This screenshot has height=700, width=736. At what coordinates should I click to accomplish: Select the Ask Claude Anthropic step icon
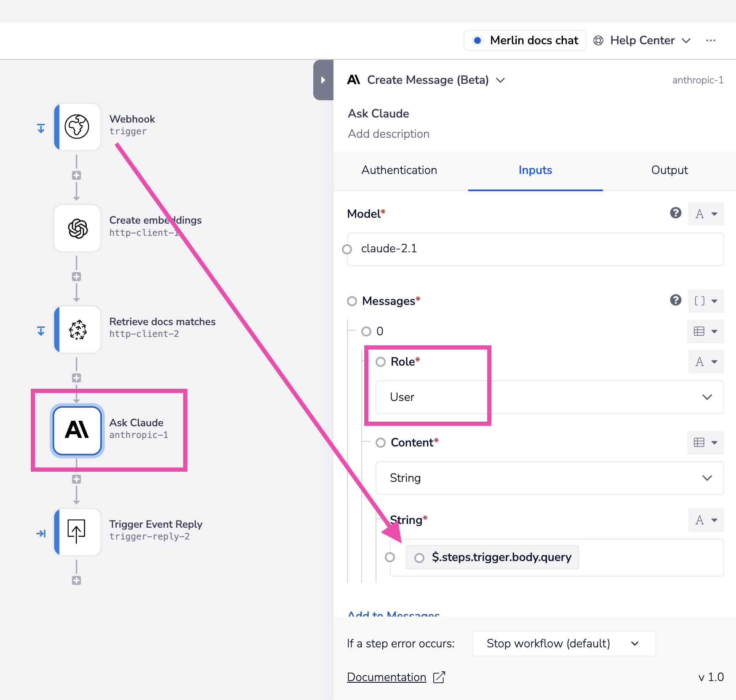pos(77,430)
